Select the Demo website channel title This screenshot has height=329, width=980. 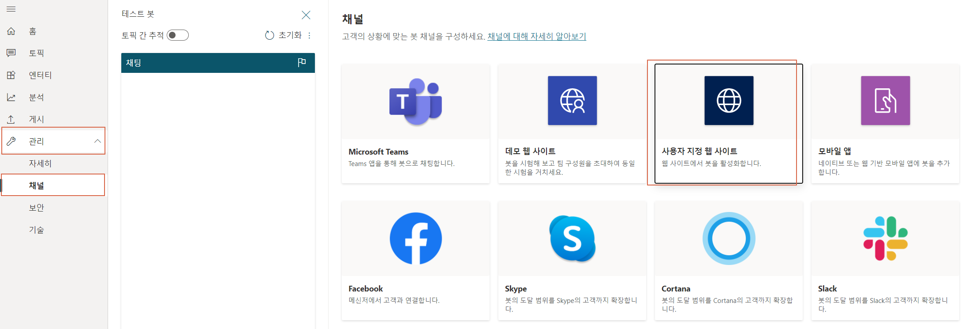[530, 151]
